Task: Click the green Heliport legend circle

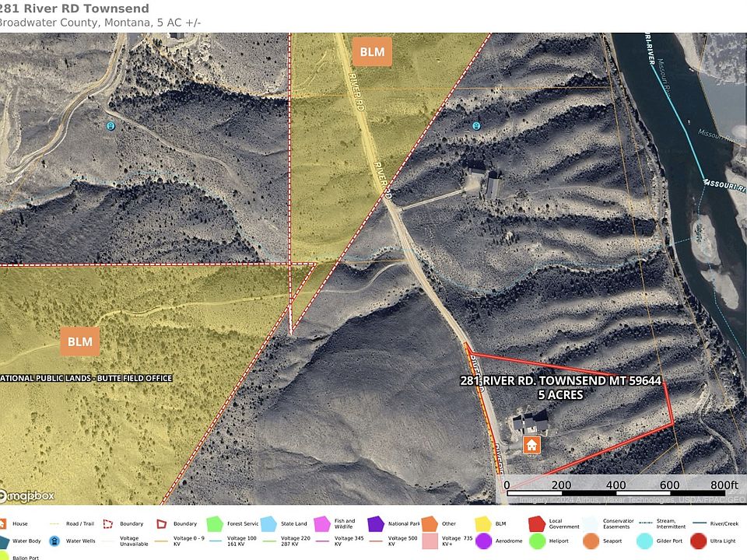Action: [537, 541]
